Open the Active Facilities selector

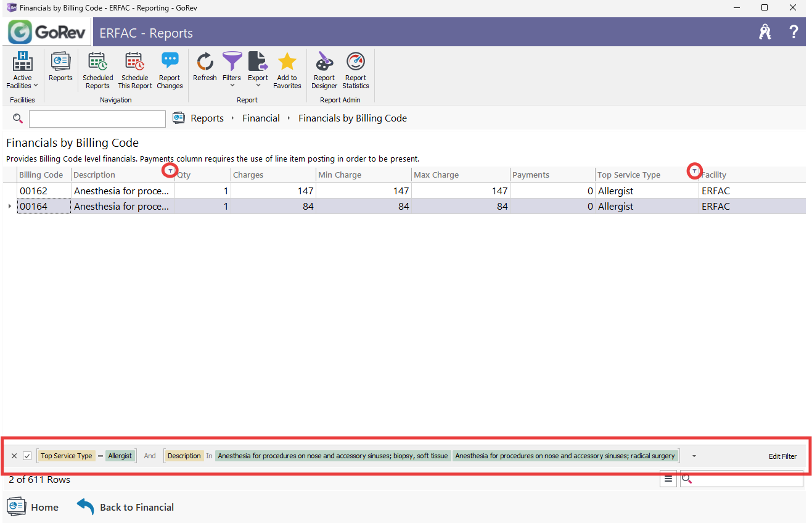[x=22, y=71]
